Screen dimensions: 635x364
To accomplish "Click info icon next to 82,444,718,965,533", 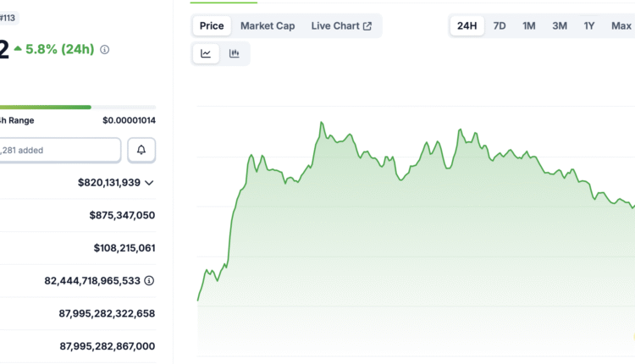I will pyautogui.click(x=149, y=280).
